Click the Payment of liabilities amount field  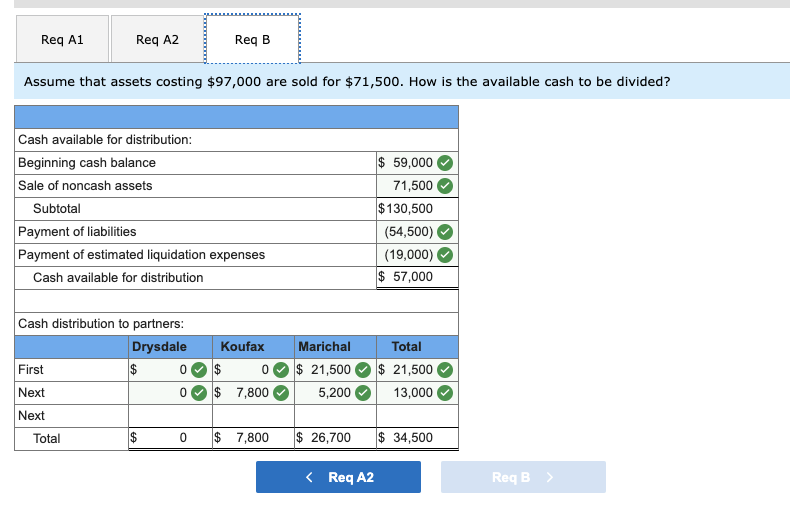[417, 232]
